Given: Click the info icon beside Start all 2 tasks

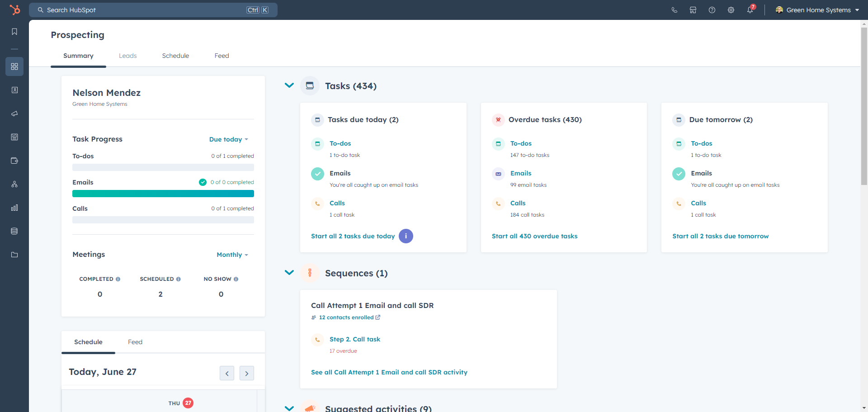Looking at the screenshot, I should point(406,236).
